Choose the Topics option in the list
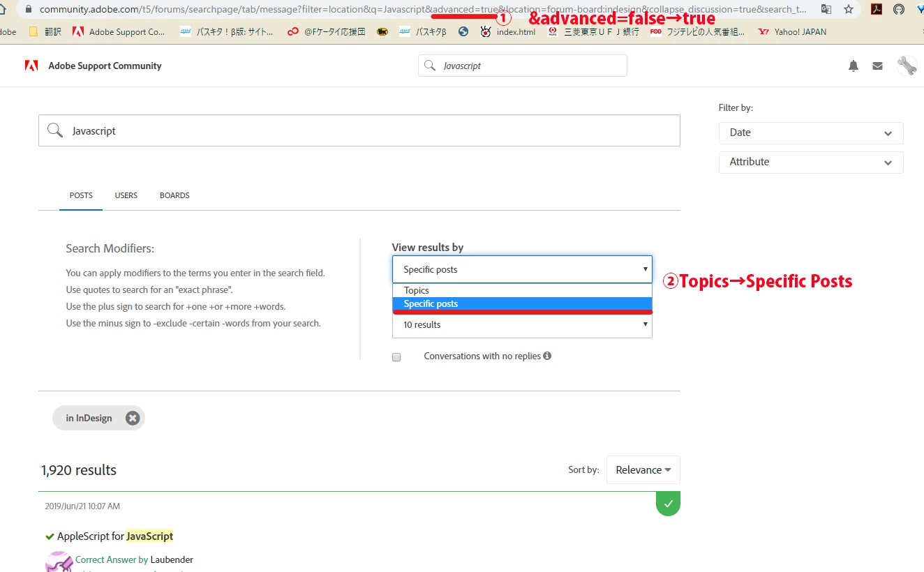This screenshot has height=572, width=924. coord(522,290)
